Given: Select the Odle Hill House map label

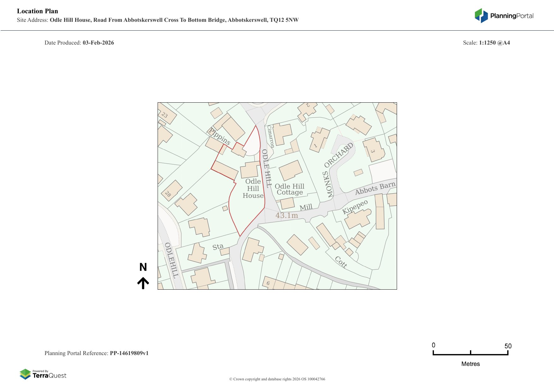Looking at the screenshot, I should click(x=253, y=189).
